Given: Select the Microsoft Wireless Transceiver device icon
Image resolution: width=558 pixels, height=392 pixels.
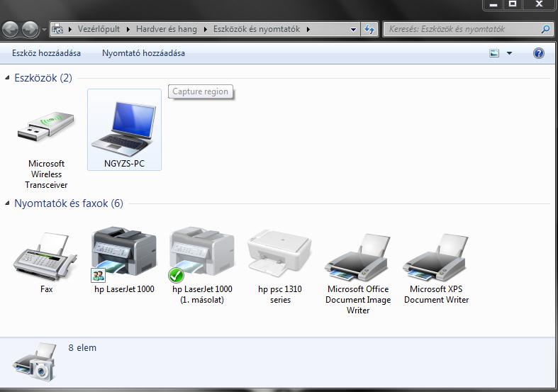Looking at the screenshot, I should tap(46, 126).
